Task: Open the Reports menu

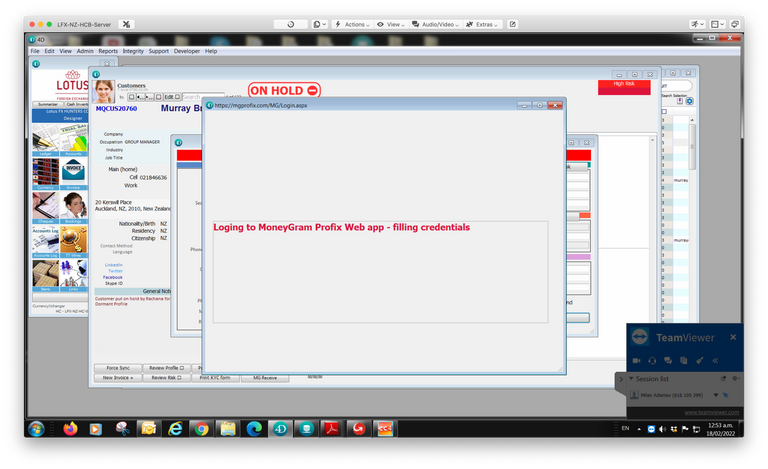Action: [x=108, y=51]
